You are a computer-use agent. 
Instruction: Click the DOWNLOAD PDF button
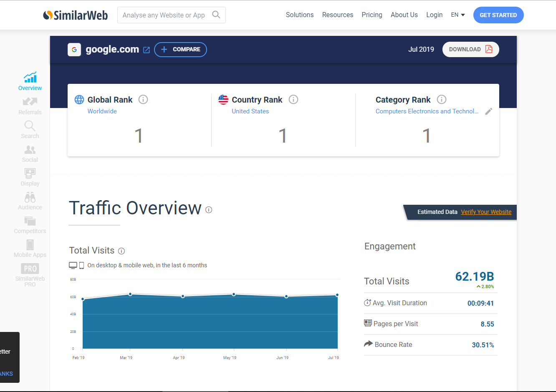tap(471, 49)
